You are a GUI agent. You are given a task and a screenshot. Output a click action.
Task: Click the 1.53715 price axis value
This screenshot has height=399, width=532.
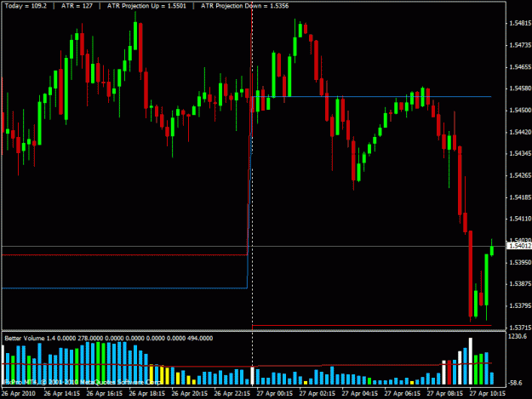[520, 328]
